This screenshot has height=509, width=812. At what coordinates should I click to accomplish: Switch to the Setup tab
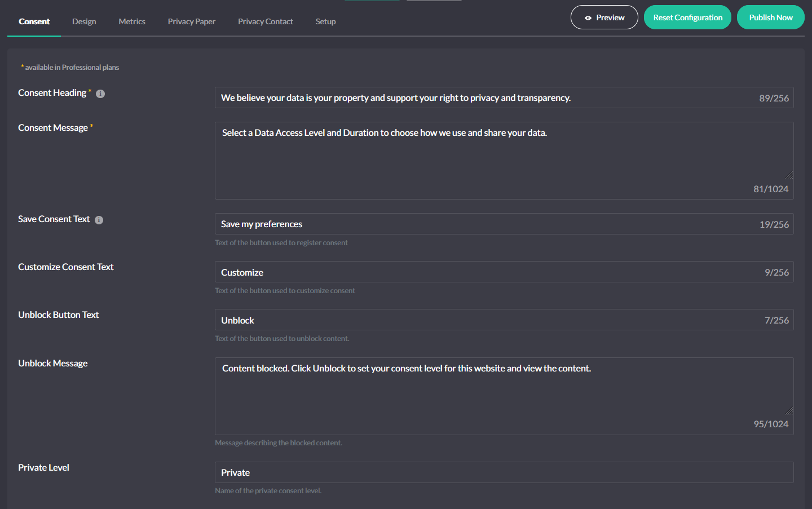[x=325, y=21]
